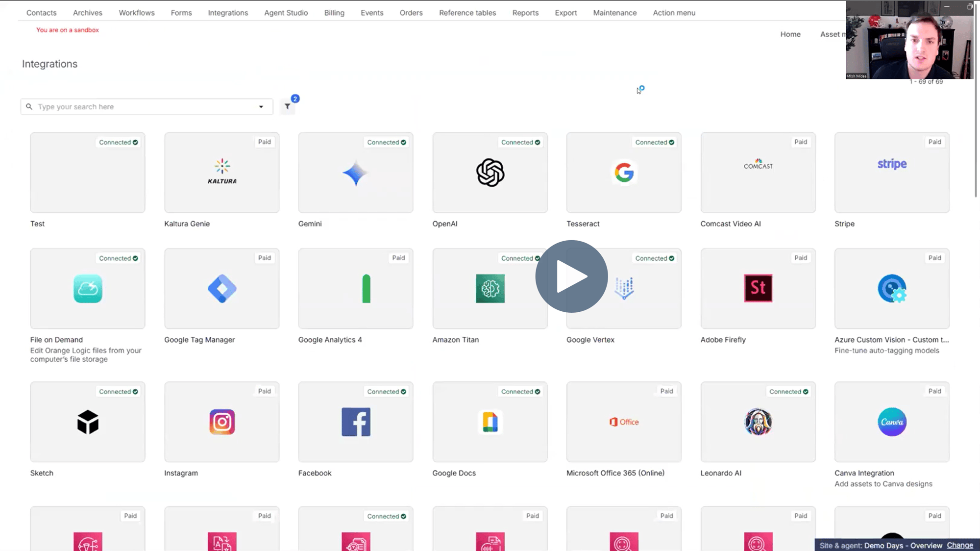Viewport: 980px width, 551px height.
Task: Open the Archives menu
Action: pyautogui.click(x=88, y=13)
